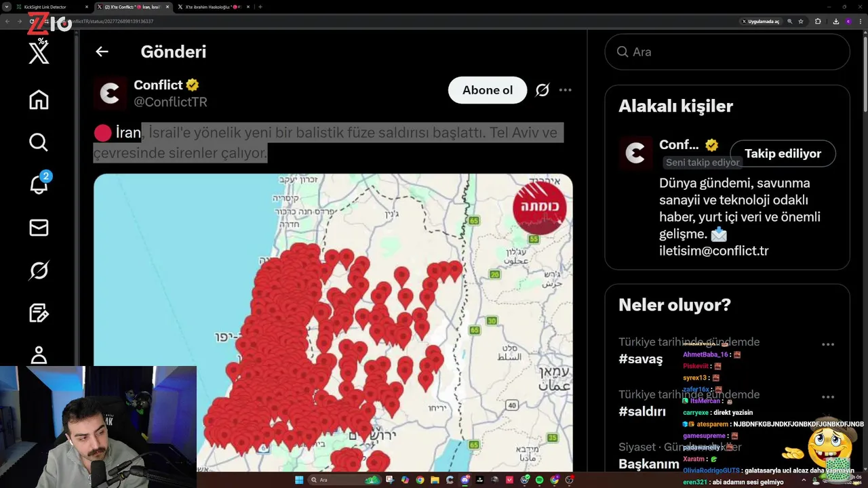Click Conflict's gold verified badge on post

point(193,85)
